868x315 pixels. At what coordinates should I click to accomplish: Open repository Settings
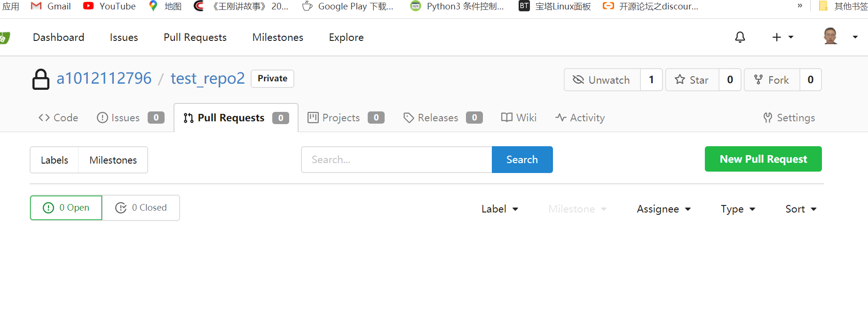(789, 118)
